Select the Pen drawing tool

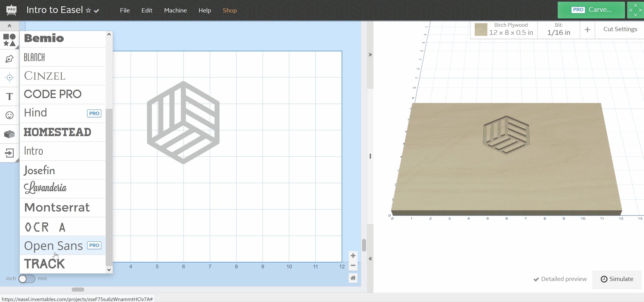[x=9, y=59]
